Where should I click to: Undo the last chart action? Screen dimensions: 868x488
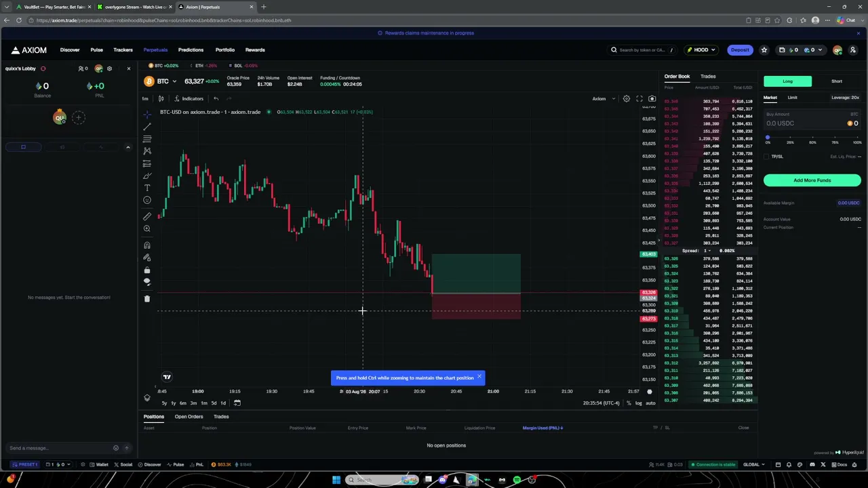pyautogui.click(x=216, y=98)
